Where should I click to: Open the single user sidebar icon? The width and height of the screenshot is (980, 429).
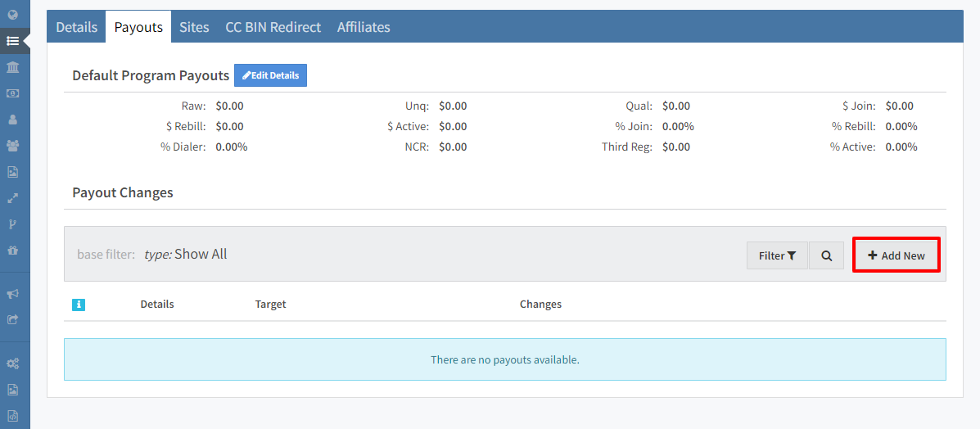(13, 120)
